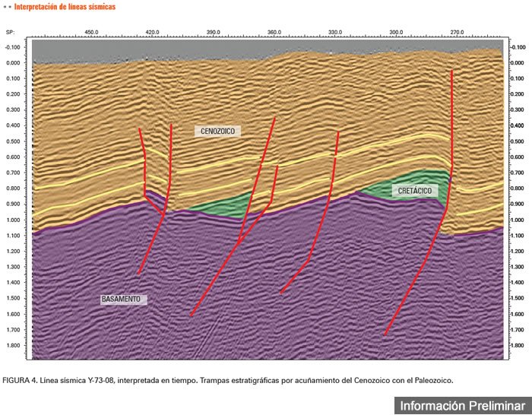This screenshot has height=415, width=532.
Task: Pick shotpoint marker 270.0
Action: (458, 33)
